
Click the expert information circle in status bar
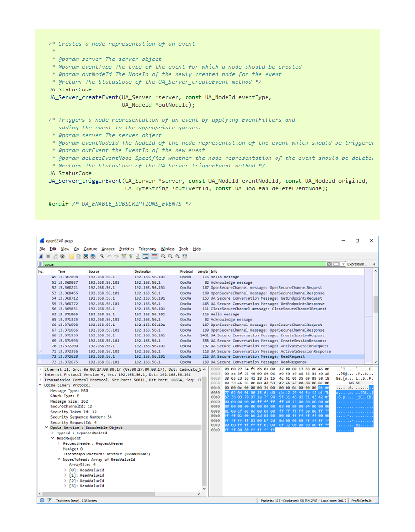point(42,500)
